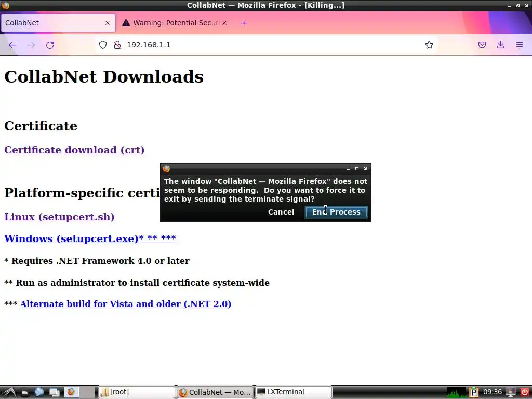The image size is (532, 399).
Task: Click the Certificate heading text
Action: (41, 126)
